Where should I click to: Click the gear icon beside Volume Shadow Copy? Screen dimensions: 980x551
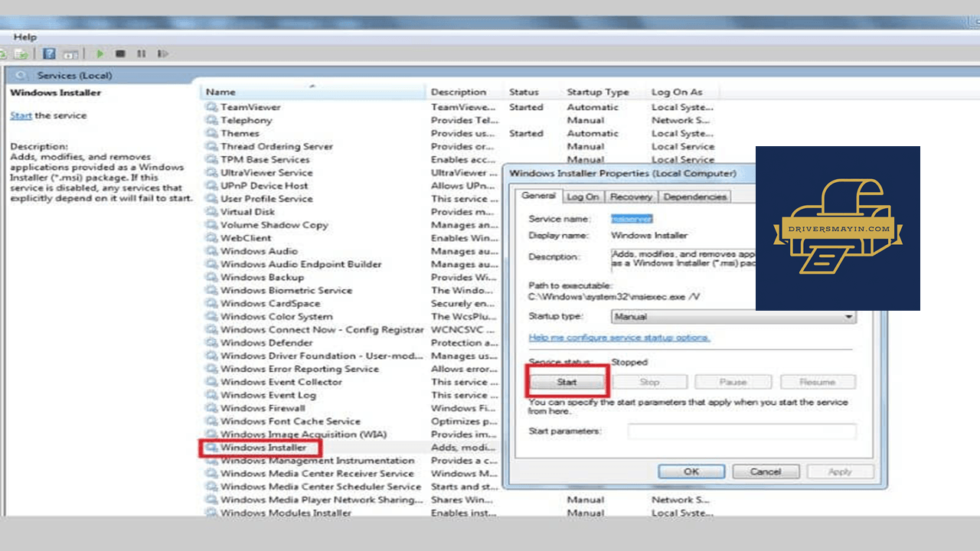[x=211, y=225]
